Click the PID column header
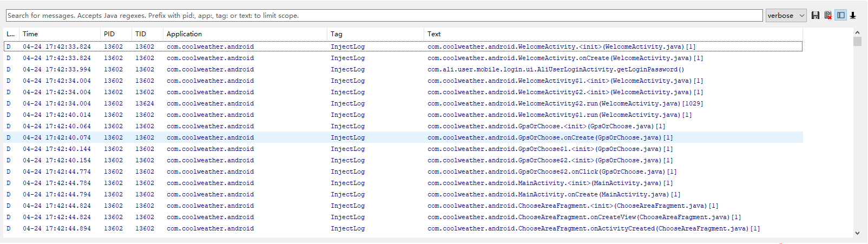The image size is (868, 244). click(116, 34)
